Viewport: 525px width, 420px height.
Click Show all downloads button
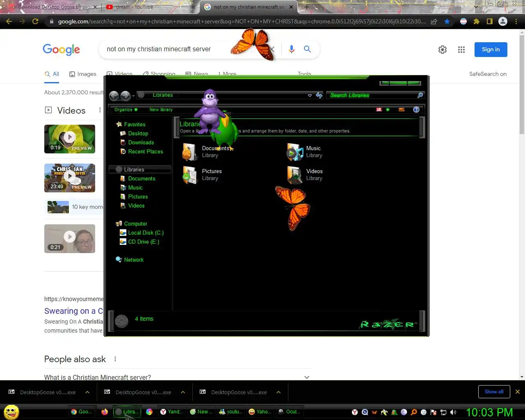(x=494, y=392)
